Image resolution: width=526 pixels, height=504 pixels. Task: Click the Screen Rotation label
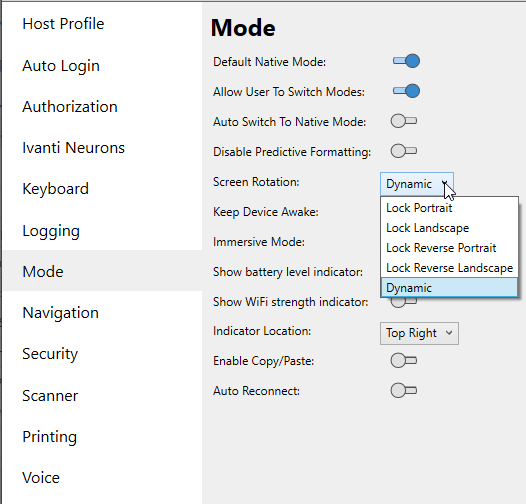click(256, 182)
